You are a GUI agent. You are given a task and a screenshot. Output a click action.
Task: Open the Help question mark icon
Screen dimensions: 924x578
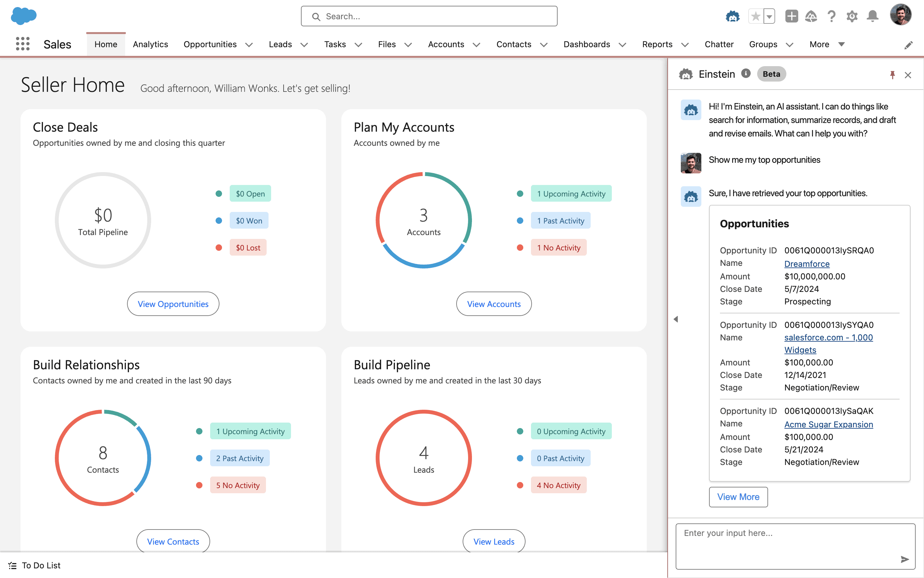pyautogui.click(x=831, y=16)
